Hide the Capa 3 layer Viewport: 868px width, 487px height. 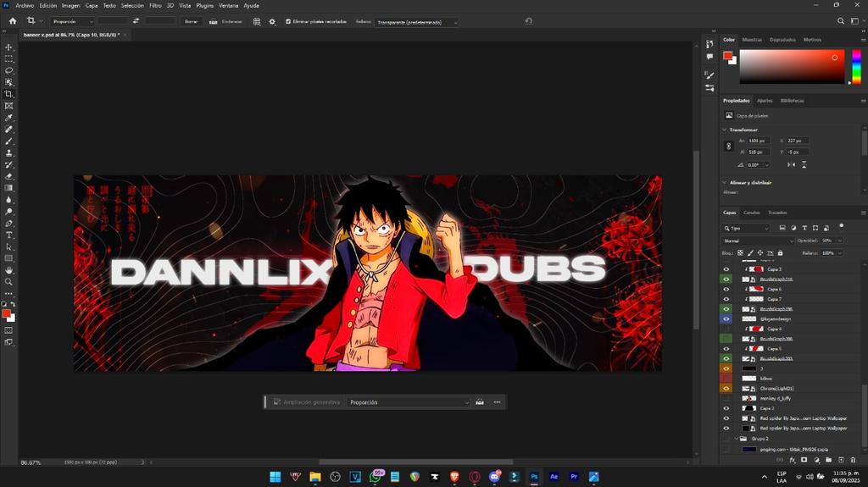coord(726,269)
